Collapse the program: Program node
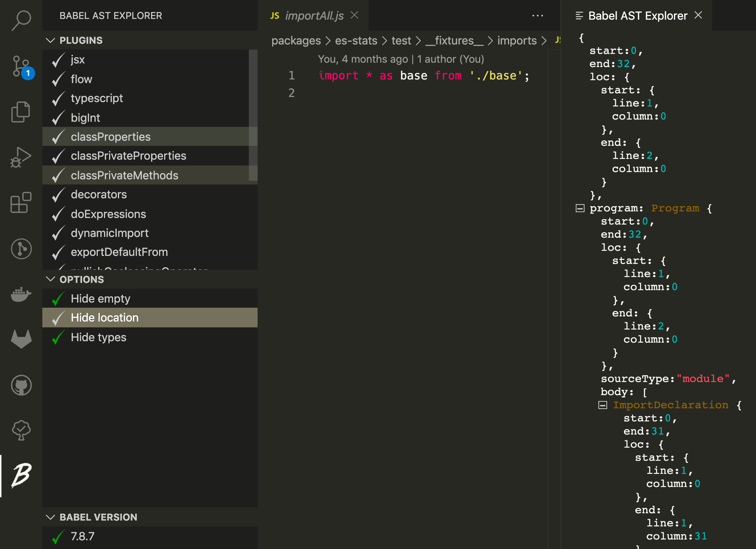Screen dimensions: 756x549 point(580,208)
